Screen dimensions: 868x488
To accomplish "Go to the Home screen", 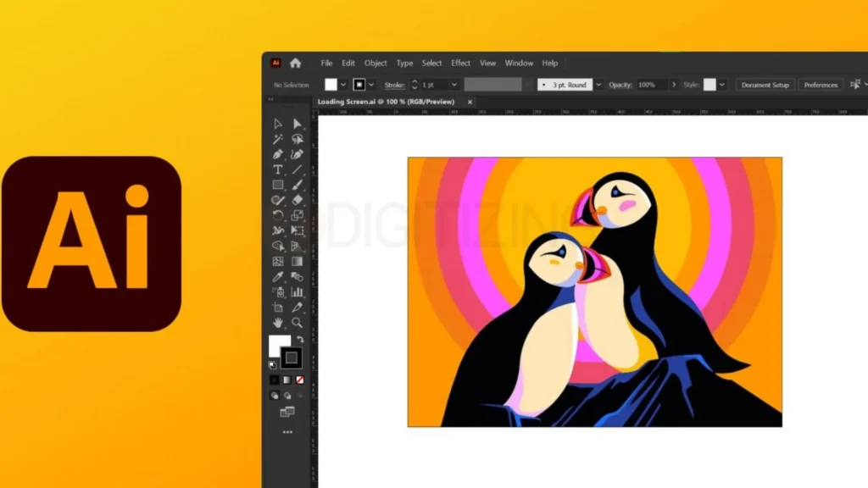I will coord(296,63).
